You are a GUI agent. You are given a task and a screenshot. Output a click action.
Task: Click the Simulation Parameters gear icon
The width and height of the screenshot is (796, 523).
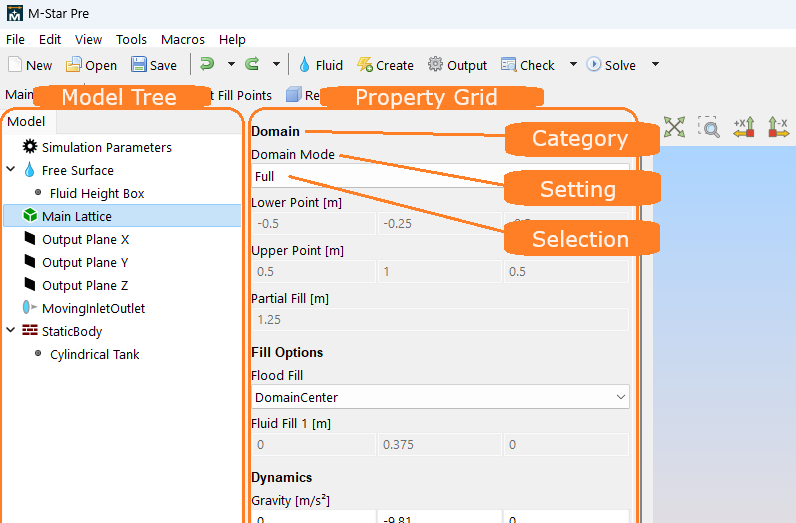pyautogui.click(x=30, y=147)
